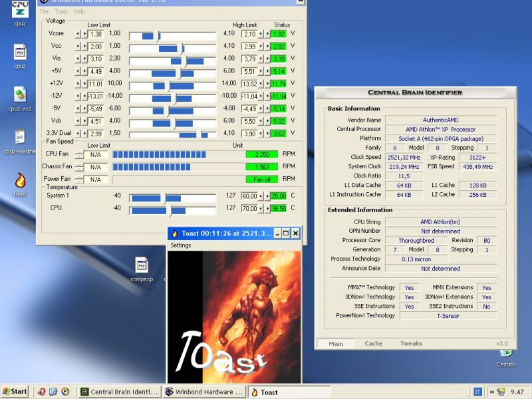Click the FSB Speed value 438,49 MHz
Screen dimensions: 532x399
[477, 167]
